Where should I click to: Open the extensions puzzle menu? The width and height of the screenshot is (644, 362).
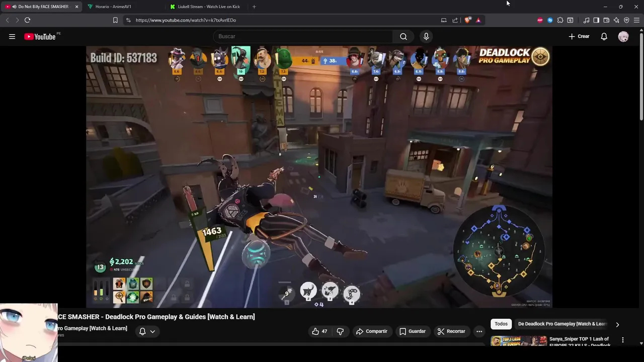pos(560,20)
